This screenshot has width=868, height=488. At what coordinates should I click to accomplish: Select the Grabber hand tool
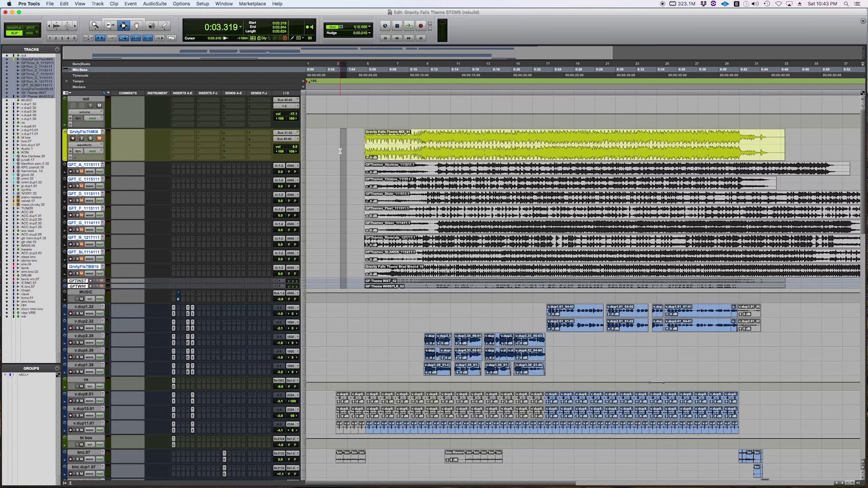(x=137, y=26)
